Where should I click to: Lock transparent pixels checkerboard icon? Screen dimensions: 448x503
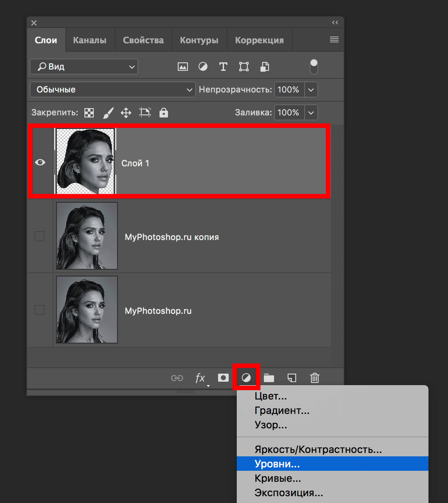(89, 113)
